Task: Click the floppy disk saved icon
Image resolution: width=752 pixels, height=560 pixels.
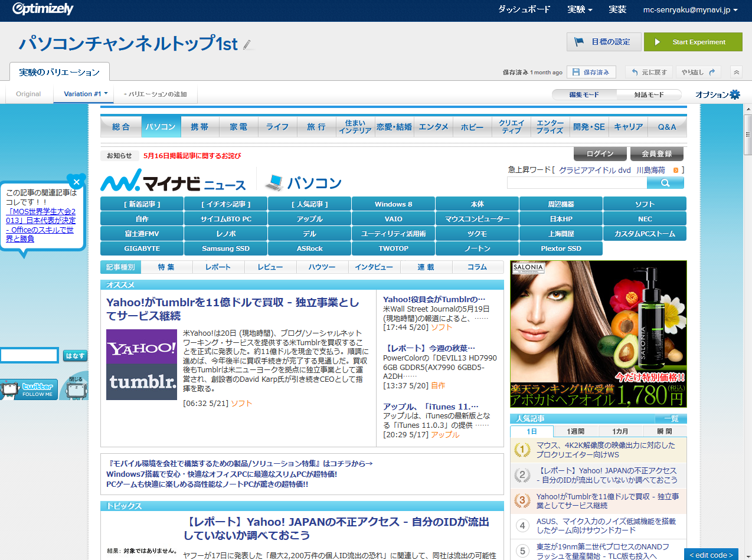Action: pos(576,72)
